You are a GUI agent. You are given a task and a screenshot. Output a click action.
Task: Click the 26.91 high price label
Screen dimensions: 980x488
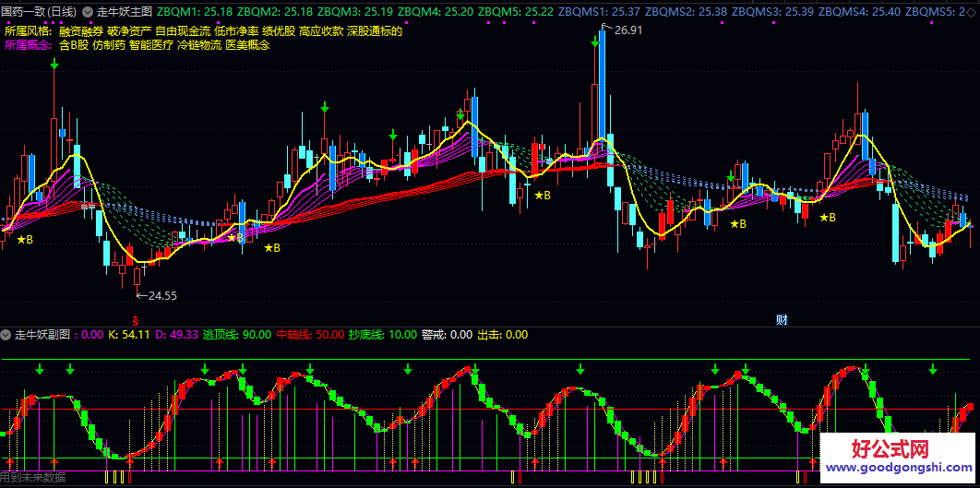[628, 30]
